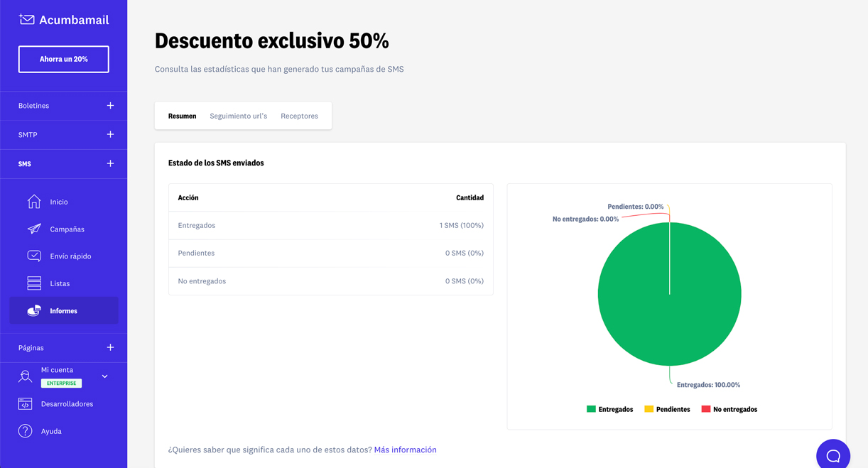The height and width of the screenshot is (468, 868).
Task: Toggle No entregados series in legend
Action: click(729, 409)
